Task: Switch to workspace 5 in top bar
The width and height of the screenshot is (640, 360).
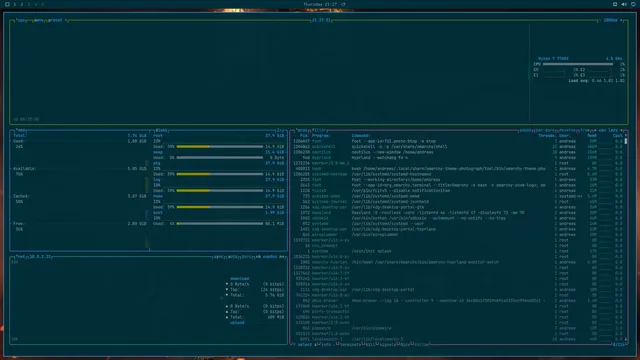Action: coord(42,4)
